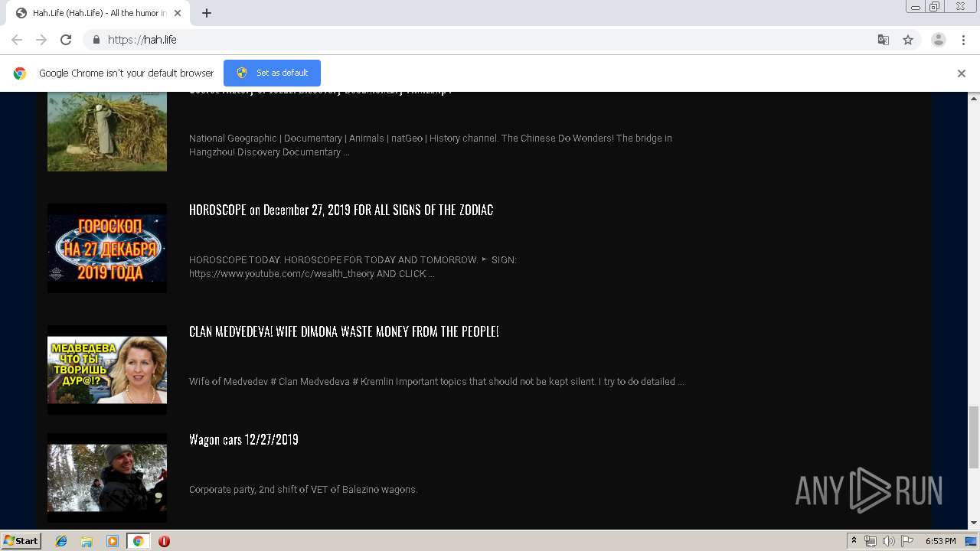Screen dimensions: 980x551
Task: Open the Chrome three-dot menu
Action: point(963,40)
